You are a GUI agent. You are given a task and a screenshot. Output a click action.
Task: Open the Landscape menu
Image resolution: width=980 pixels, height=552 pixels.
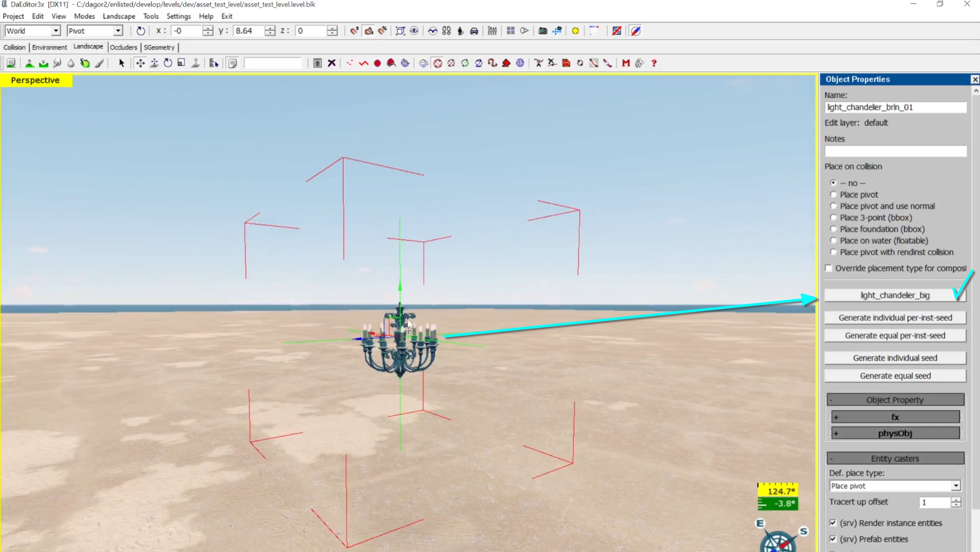[119, 16]
